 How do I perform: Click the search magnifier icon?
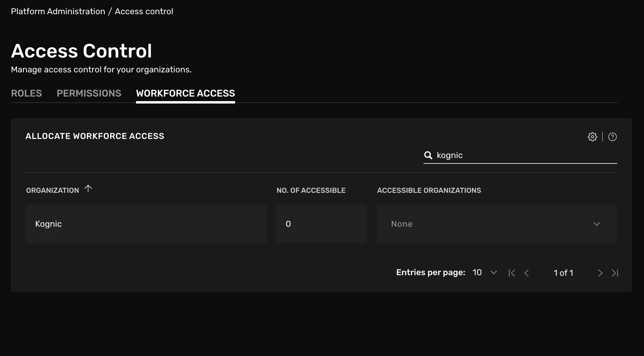coord(428,155)
